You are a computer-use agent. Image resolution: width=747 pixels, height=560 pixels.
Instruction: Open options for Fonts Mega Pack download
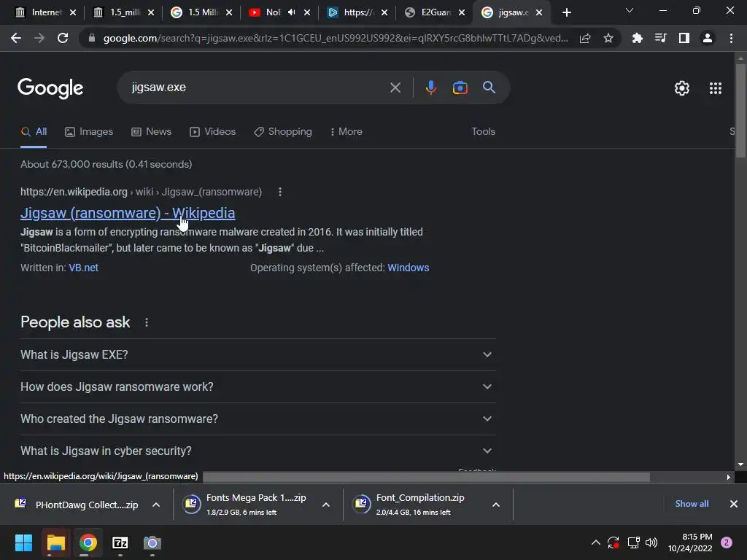pos(326,505)
